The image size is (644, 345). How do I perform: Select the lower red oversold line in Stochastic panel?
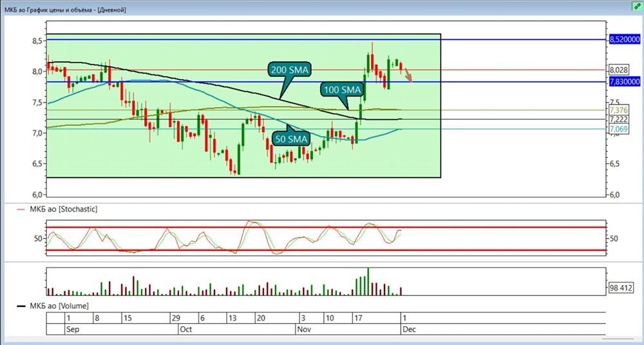[326, 250]
